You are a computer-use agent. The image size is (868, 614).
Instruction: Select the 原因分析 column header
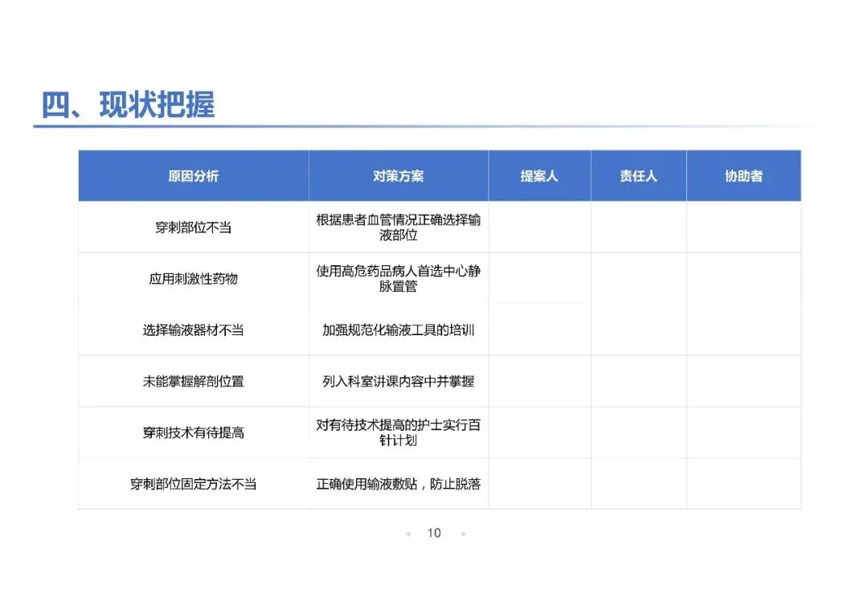pyautogui.click(x=194, y=175)
